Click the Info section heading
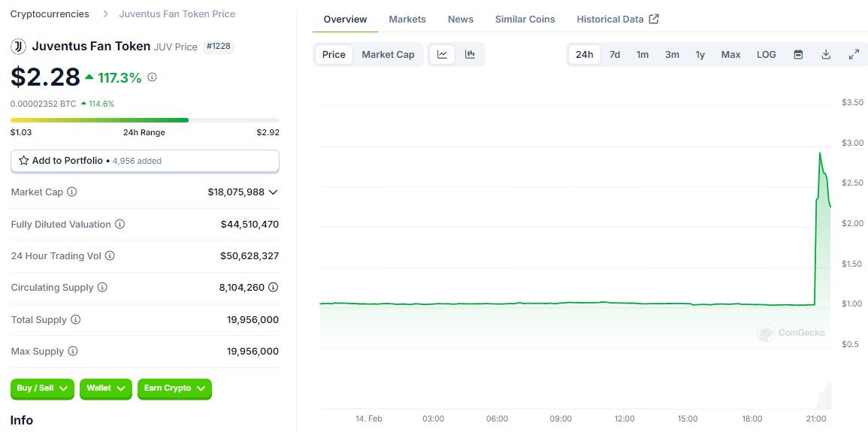Image resolution: width=868 pixels, height=432 pixels. pos(22,421)
